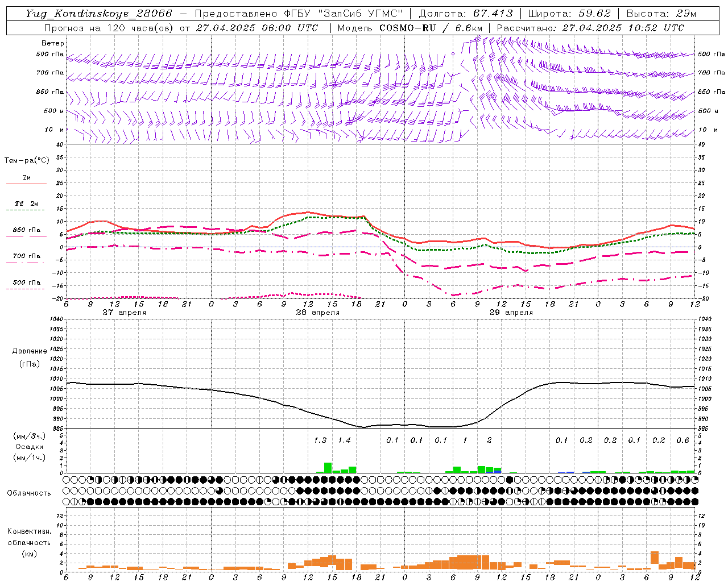
Task: Click the Ветер wind panel label
Action: 53,43
